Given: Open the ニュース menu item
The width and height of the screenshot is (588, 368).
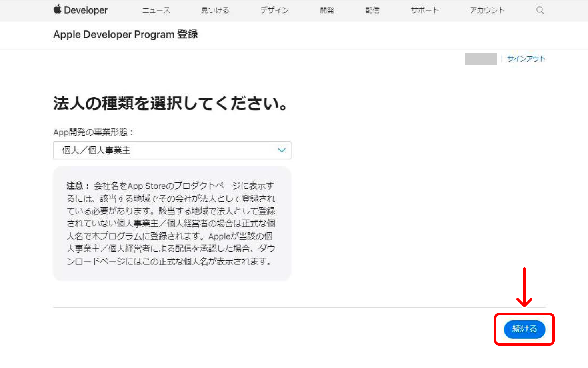Looking at the screenshot, I should [x=156, y=10].
